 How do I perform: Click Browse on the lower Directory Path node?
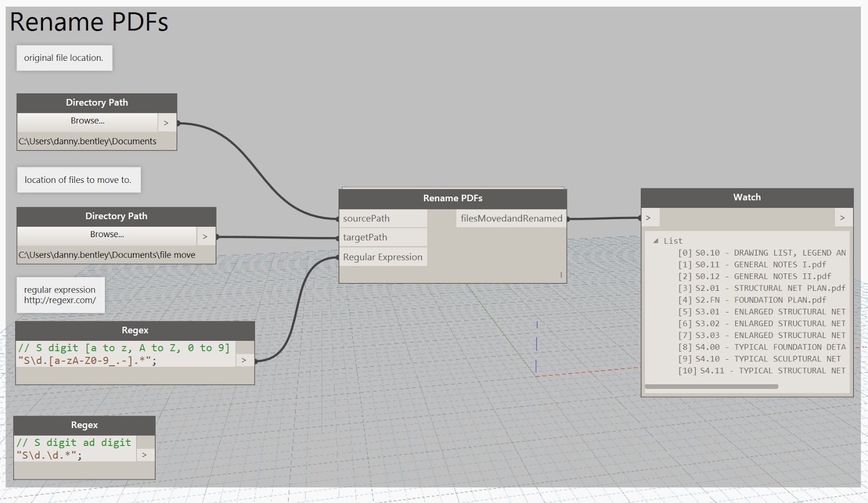tap(107, 234)
